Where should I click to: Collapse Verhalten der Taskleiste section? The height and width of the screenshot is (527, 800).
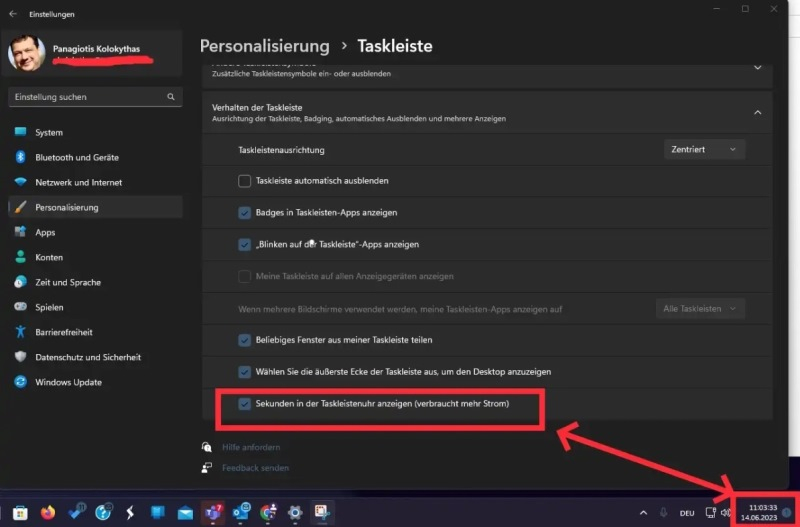757,112
